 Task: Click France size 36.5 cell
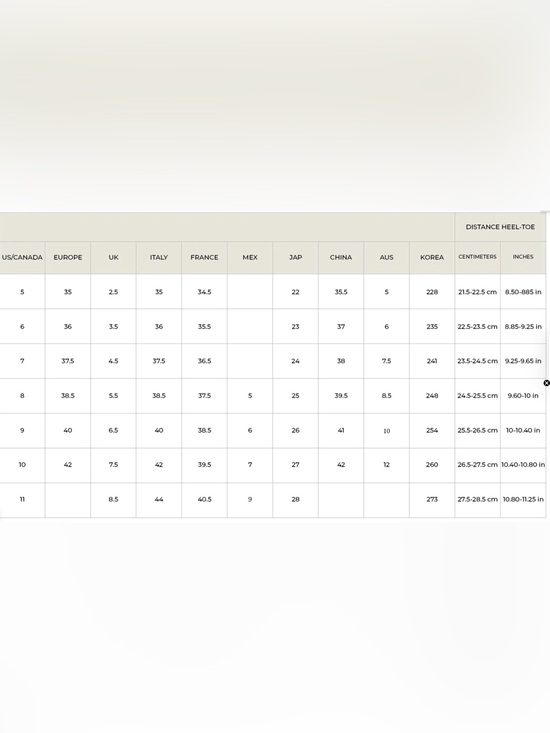click(204, 361)
